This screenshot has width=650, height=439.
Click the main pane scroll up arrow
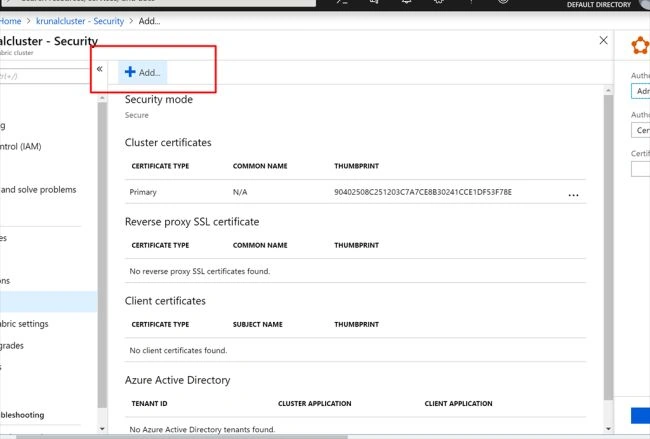608,90
